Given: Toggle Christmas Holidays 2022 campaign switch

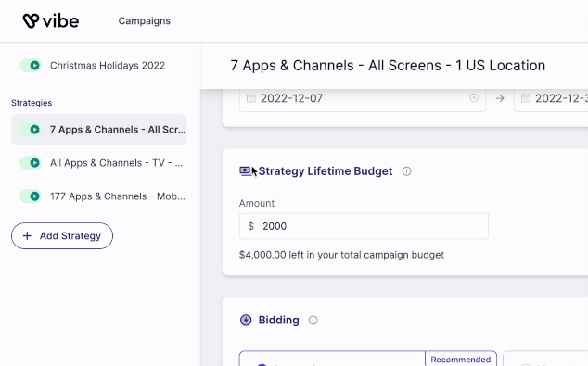Looking at the screenshot, I should coord(31,66).
